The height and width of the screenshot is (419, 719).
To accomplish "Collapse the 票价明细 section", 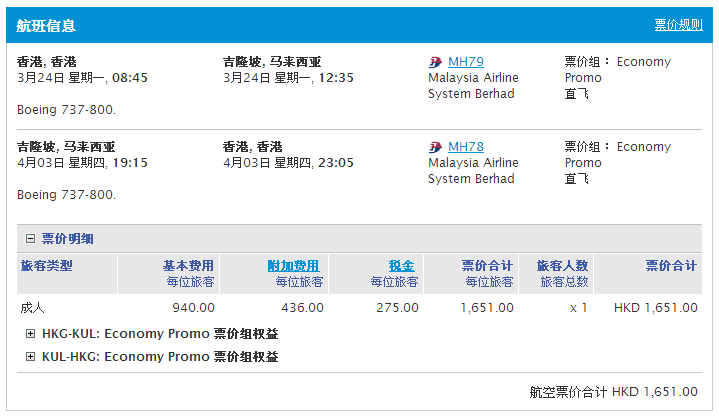I will [30, 239].
